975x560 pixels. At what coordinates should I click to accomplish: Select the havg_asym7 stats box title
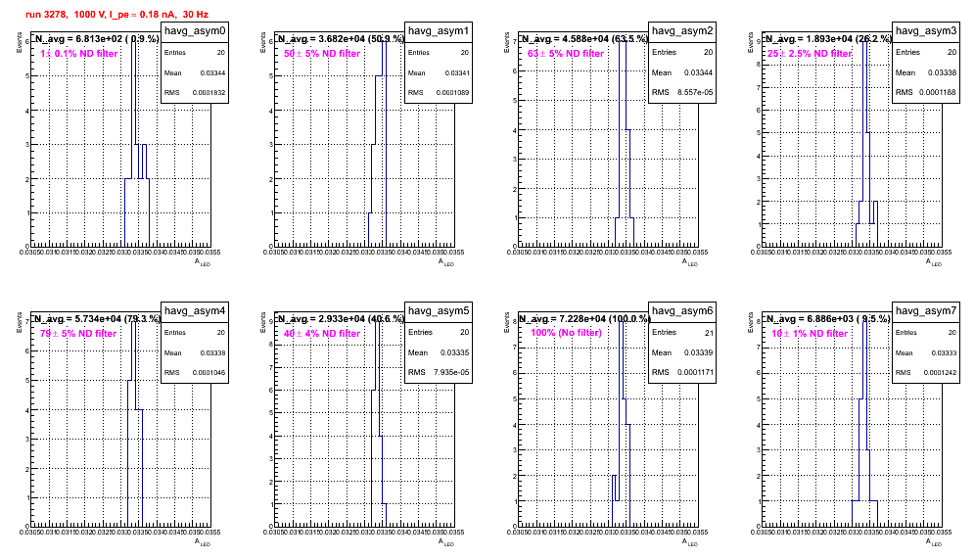[926, 311]
